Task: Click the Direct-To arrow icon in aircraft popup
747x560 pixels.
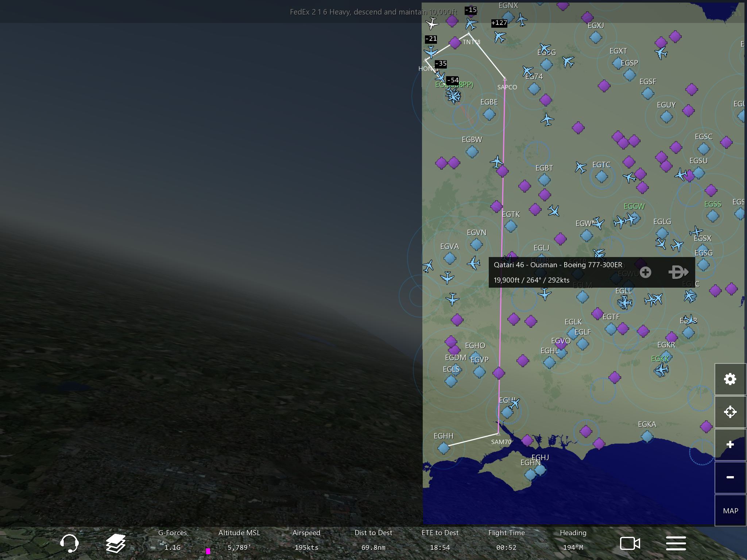Action: [x=678, y=272]
